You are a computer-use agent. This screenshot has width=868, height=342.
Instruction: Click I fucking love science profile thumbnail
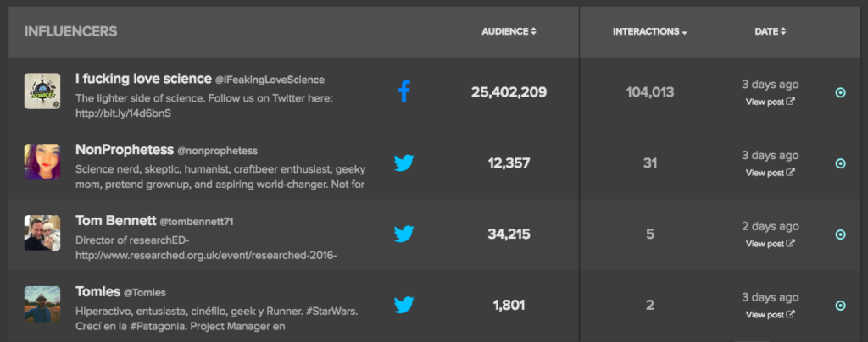pos(42,91)
